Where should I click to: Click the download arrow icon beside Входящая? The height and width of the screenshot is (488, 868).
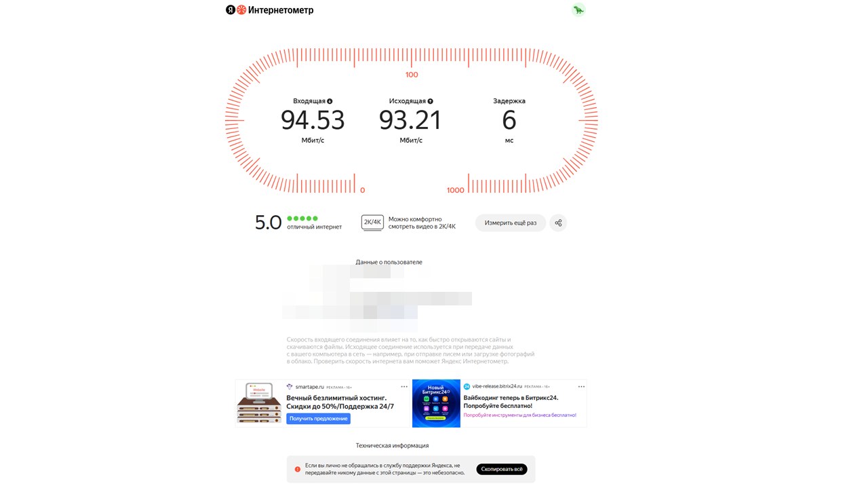click(330, 101)
